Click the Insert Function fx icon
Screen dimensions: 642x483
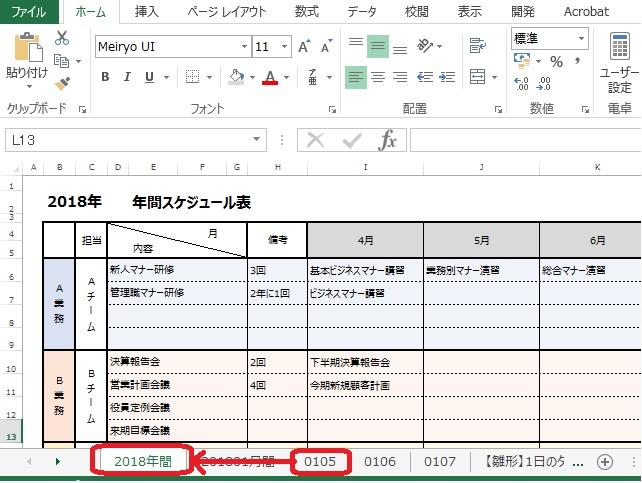(388, 141)
